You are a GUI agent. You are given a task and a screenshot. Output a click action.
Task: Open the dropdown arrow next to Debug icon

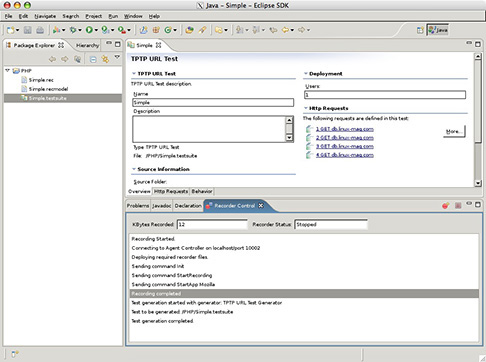point(80,30)
